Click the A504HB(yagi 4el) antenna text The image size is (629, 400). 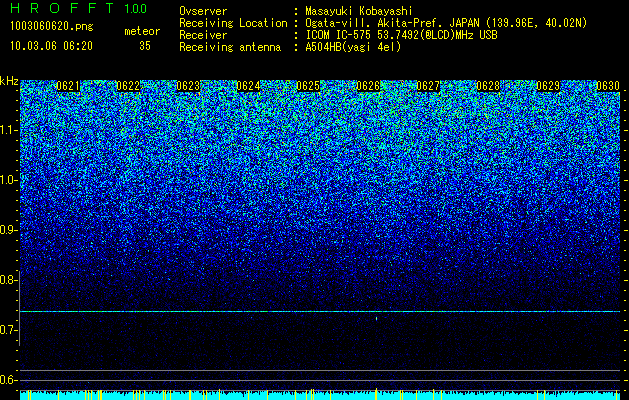point(353,47)
